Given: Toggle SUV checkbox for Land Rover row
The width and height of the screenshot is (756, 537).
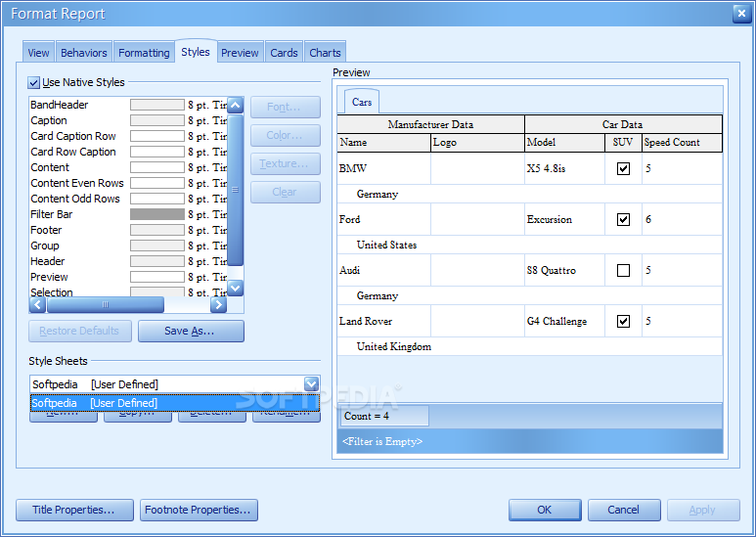Looking at the screenshot, I should (623, 321).
